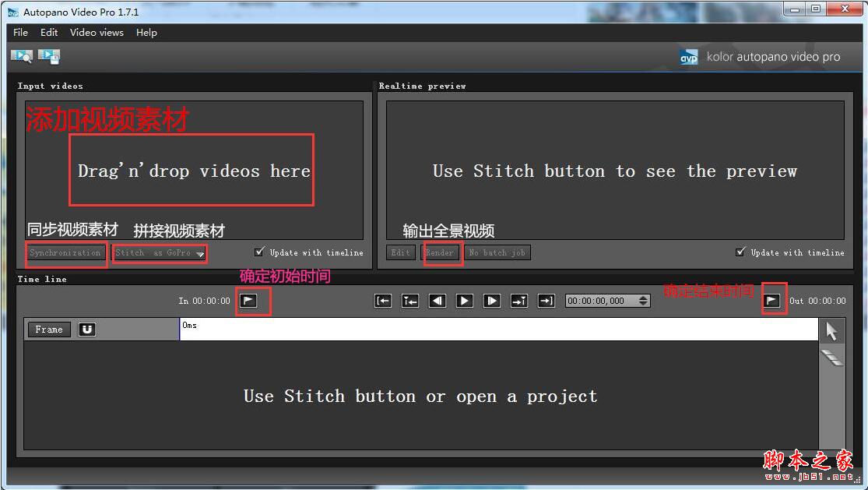
Task: Maximize the Autopano Video Pro window
Action: [x=816, y=9]
